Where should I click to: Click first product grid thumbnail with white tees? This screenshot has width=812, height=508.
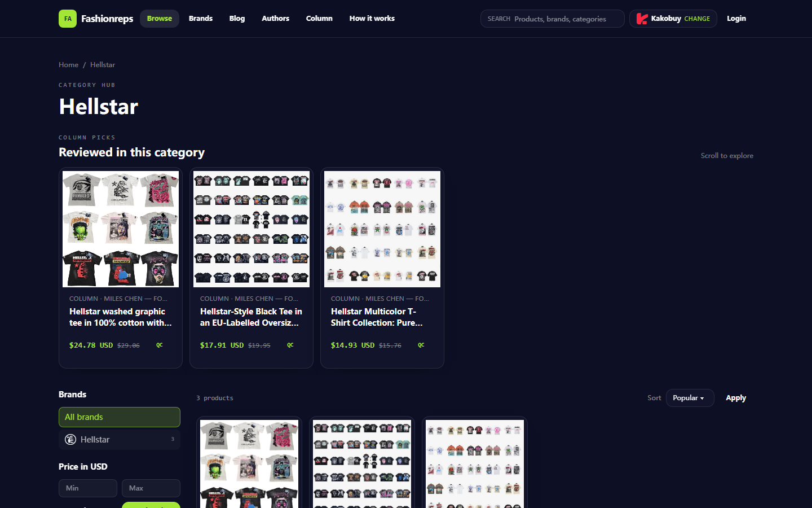249,464
